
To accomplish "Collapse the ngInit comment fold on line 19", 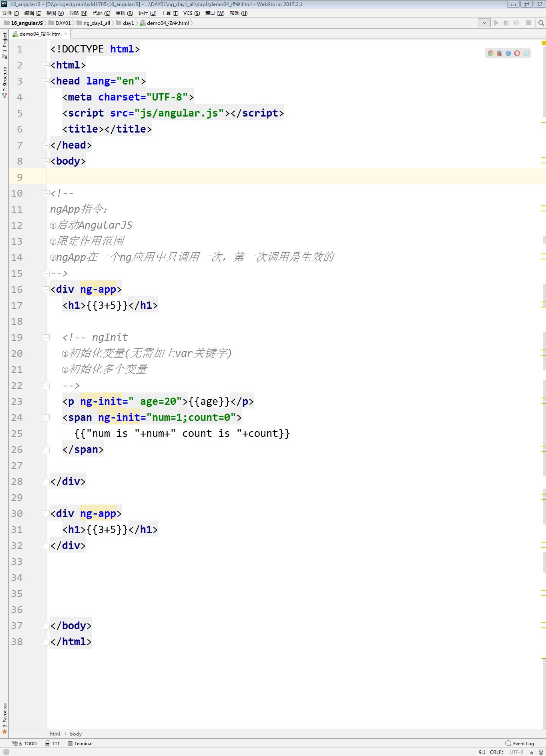I will click(46, 338).
